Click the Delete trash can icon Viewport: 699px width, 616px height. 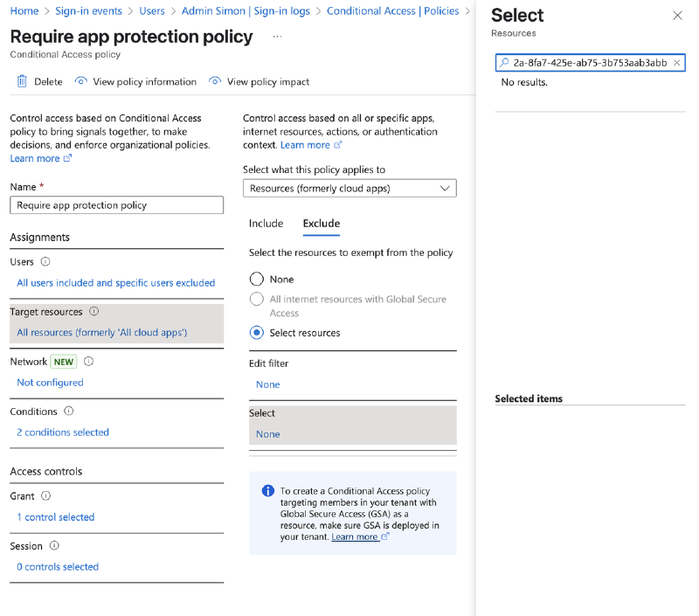click(x=22, y=81)
